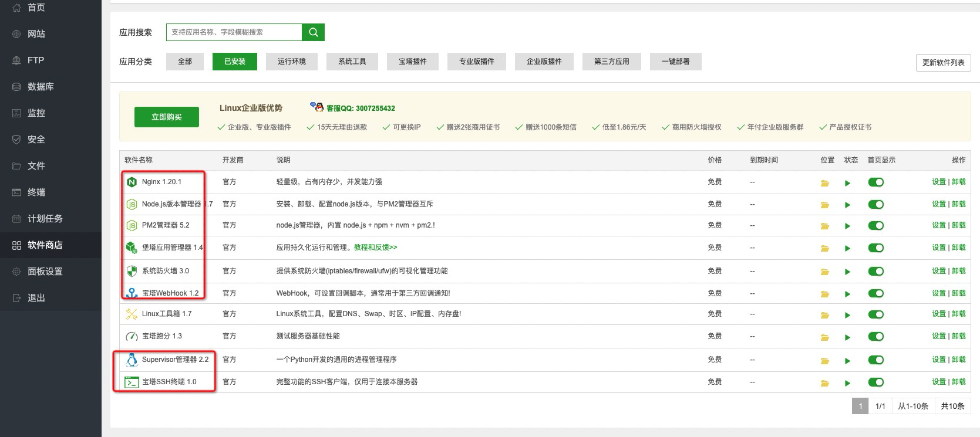Click the Supervisor管理器 penguin icon
Viewport: 980px width, 437px height.
click(x=132, y=359)
